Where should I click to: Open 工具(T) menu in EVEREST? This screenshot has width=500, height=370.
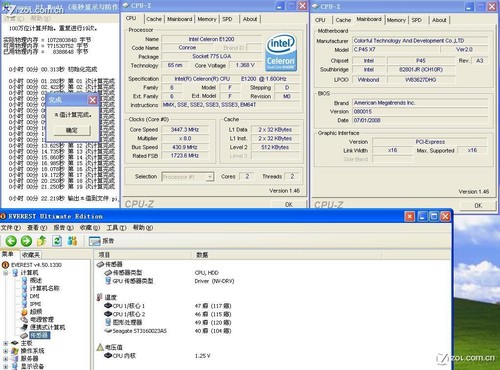click(x=116, y=228)
